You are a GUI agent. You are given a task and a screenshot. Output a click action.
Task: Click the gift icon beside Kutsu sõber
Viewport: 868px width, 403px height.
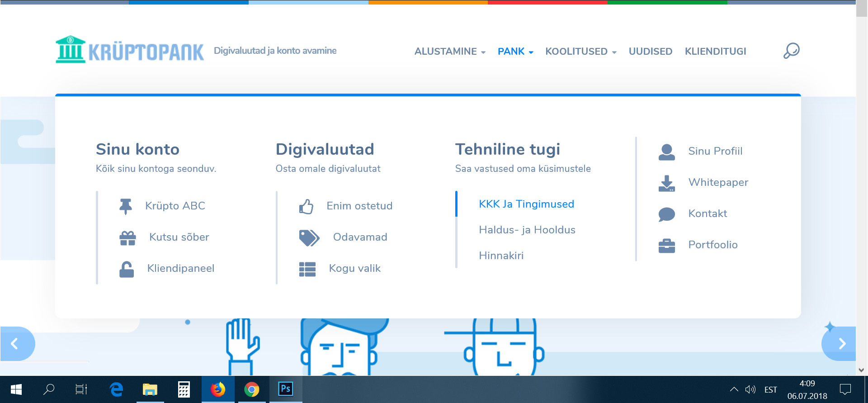[x=127, y=238]
